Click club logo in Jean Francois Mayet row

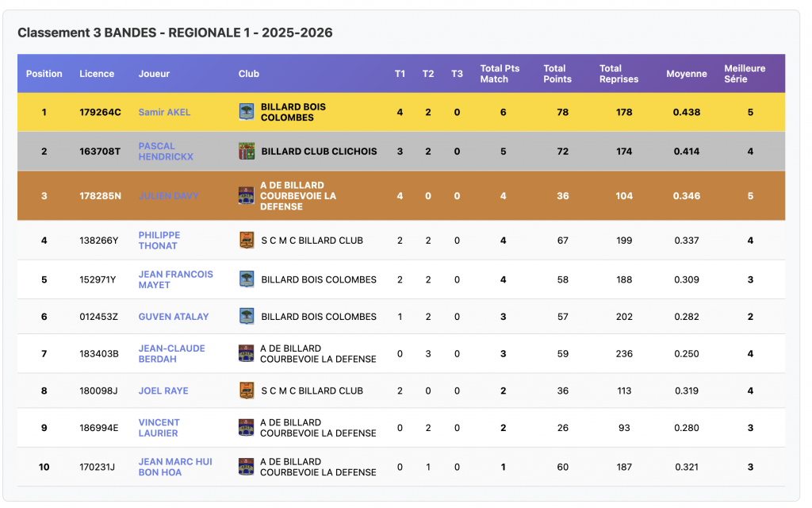coord(247,279)
